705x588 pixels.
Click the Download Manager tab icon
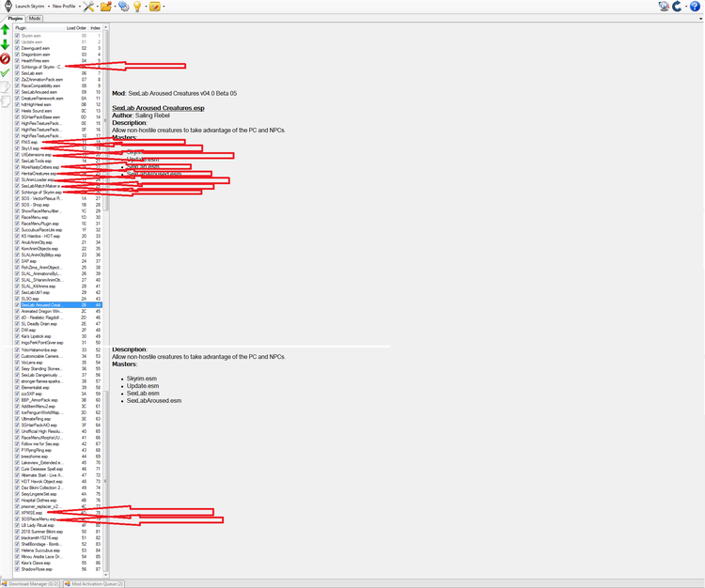(x=5, y=584)
